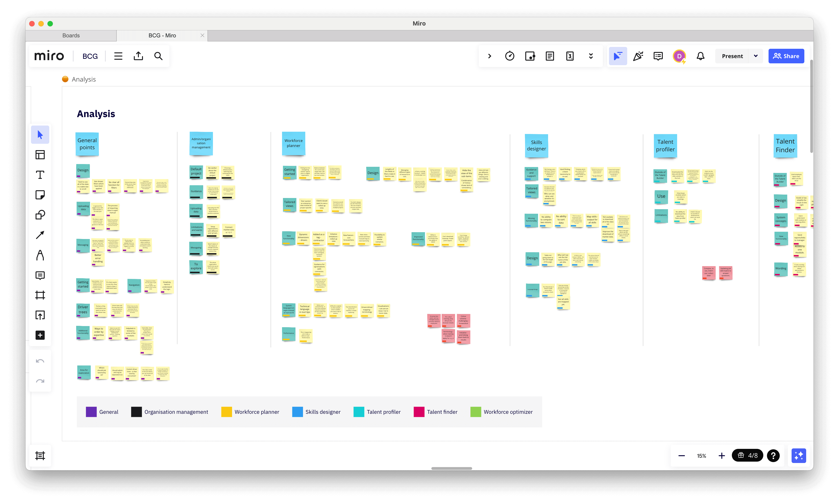Click the Workforce planner yellow legend swatch

tap(226, 412)
